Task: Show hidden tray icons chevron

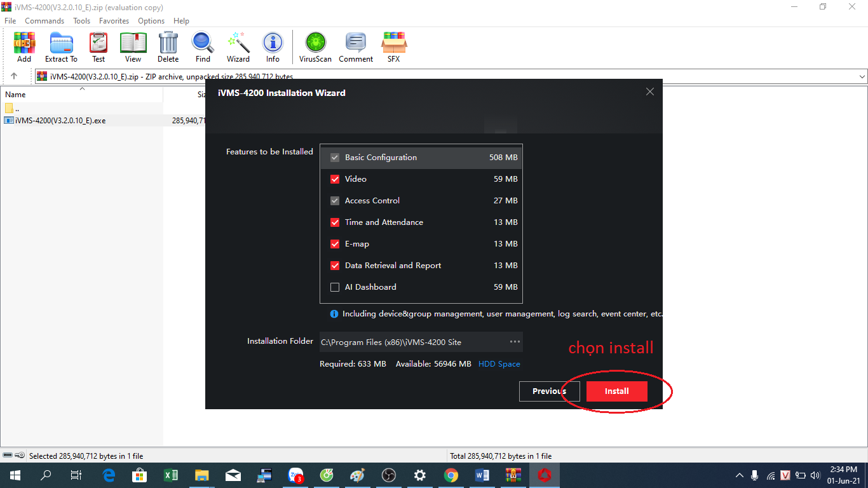Action: [739, 475]
